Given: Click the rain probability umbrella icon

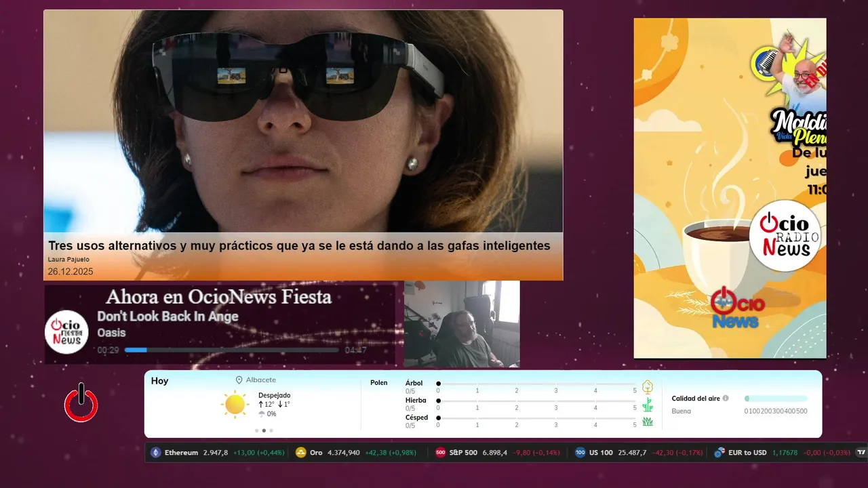Looking at the screenshot, I should pyautogui.click(x=262, y=414).
